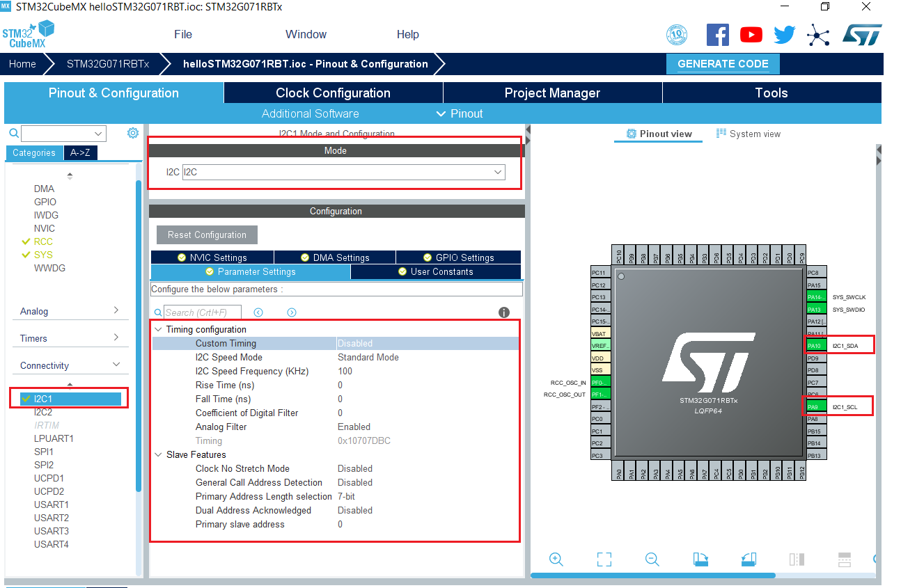Open the File menu
Image resolution: width=901 pixels, height=588 pixels.
click(183, 35)
